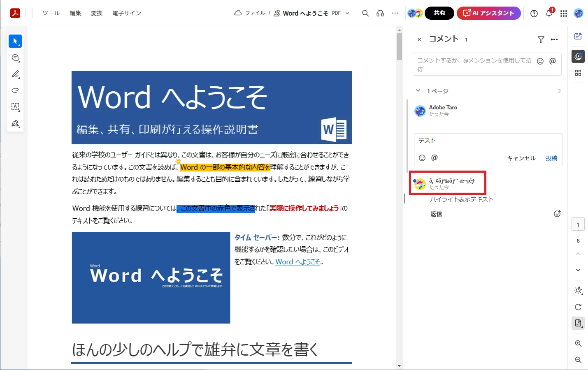The height and width of the screenshot is (370, 588).
Task: Click the sticky note marker above the yellow highlight
Action: tap(178, 162)
